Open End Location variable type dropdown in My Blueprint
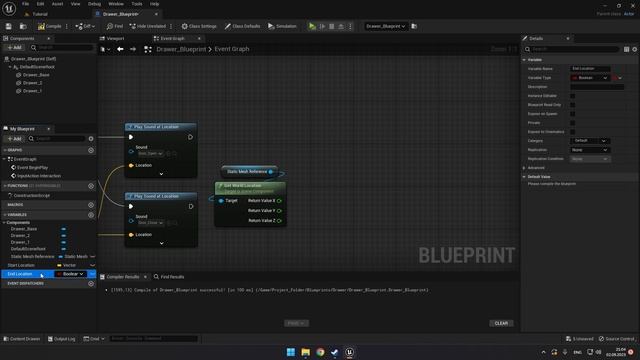The height and width of the screenshot is (360, 640). click(x=70, y=274)
